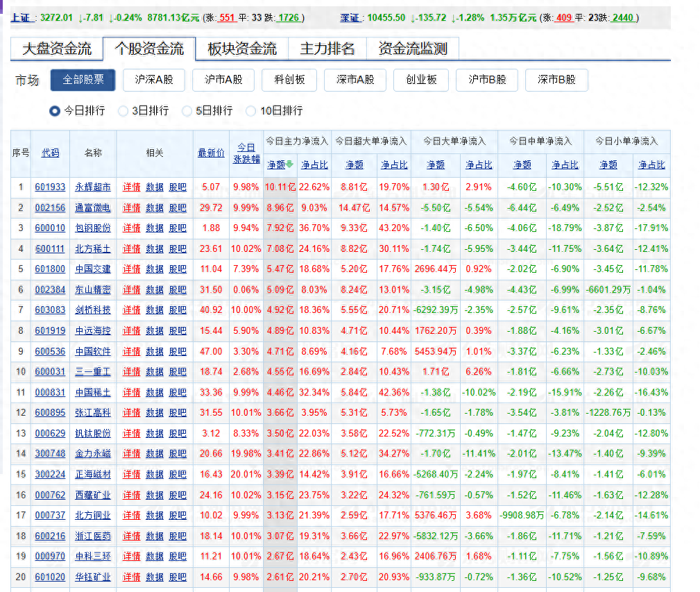Viewport: 700px width, 592px height.
Task: Select 3日排行 radio option
Action: 123,110
